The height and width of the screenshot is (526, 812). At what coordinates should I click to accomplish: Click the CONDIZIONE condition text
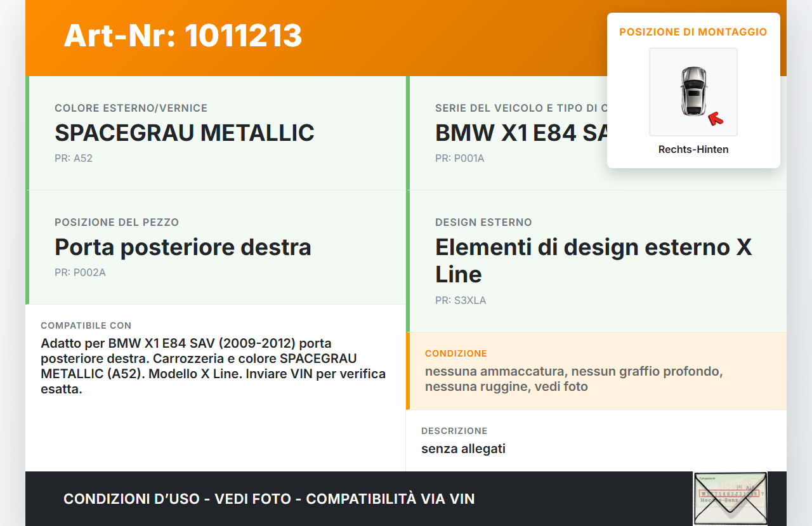pos(573,378)
